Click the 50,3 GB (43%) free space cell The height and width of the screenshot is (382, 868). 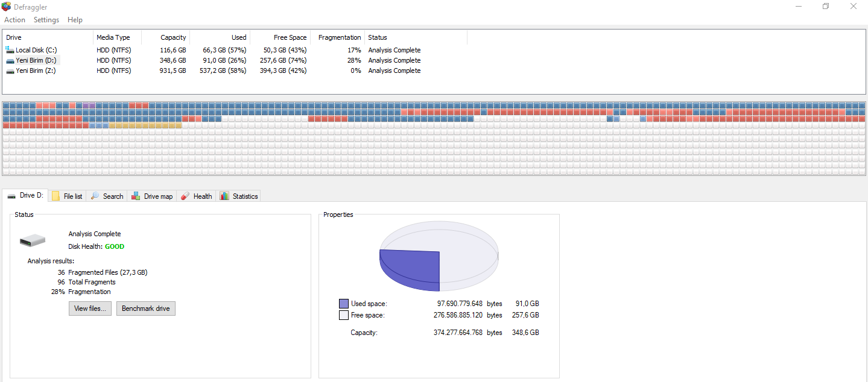coord(285,50)
